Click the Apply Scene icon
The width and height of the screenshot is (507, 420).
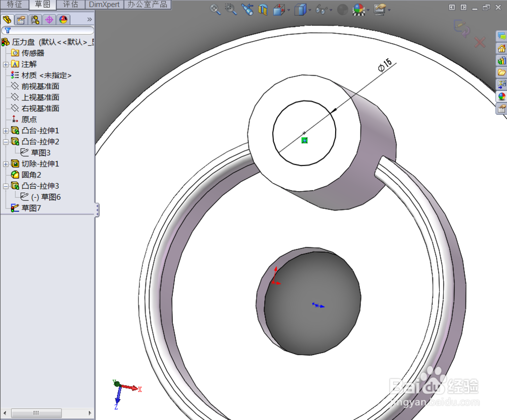coord(358,10)
